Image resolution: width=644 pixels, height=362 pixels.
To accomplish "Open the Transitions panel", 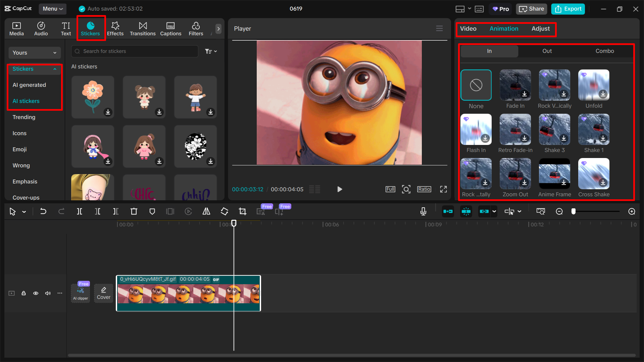I will click(x=143, y=29).
